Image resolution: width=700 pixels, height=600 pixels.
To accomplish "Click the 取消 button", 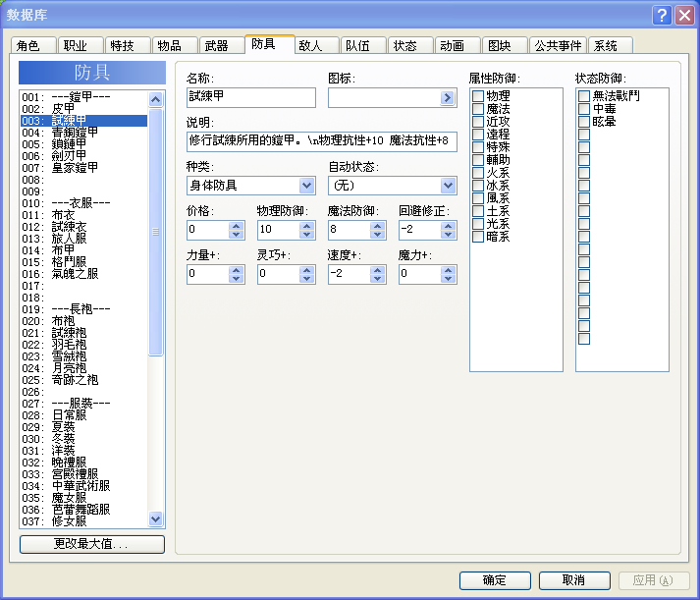I will click(574, 580).
